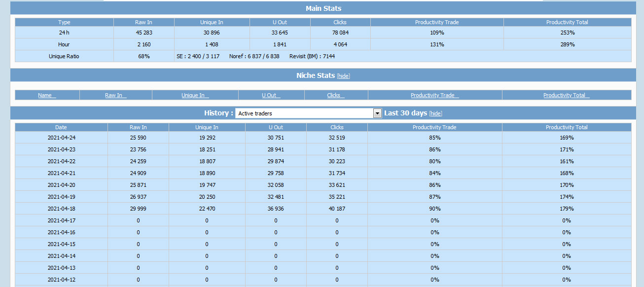Select the Active traders combo box field
644x287 pixels.
pos(309,113)
